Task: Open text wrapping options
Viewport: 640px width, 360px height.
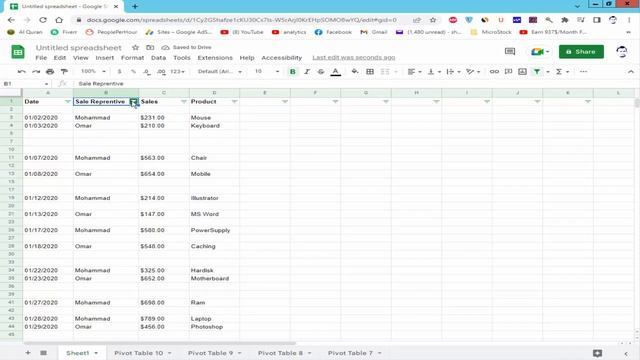Action: [453, 71]
